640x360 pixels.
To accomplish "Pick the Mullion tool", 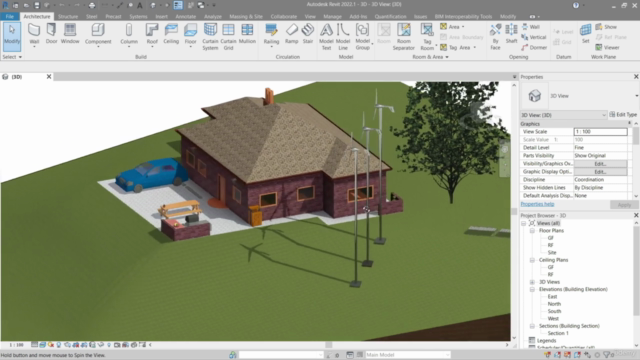I will pos(247,33).
